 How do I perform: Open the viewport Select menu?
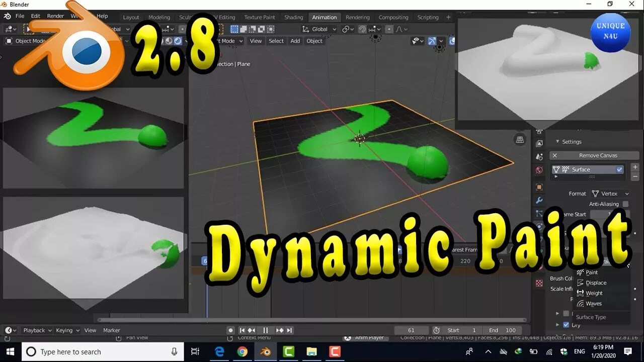(276, 41)
